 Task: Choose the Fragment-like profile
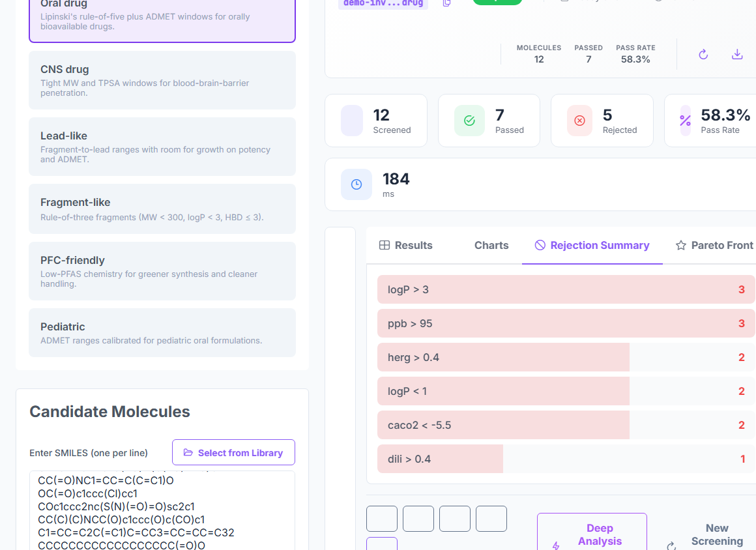[162, 209]
